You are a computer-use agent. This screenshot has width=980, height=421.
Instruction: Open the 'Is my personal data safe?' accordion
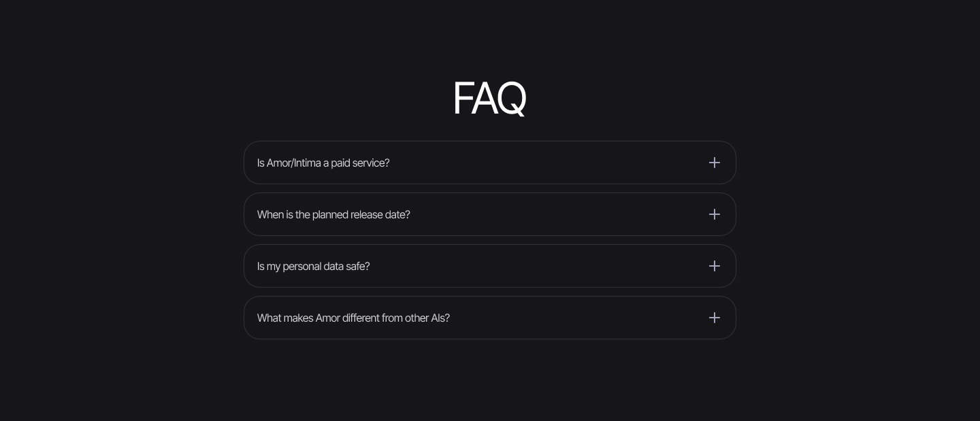(x=489, y=266)
